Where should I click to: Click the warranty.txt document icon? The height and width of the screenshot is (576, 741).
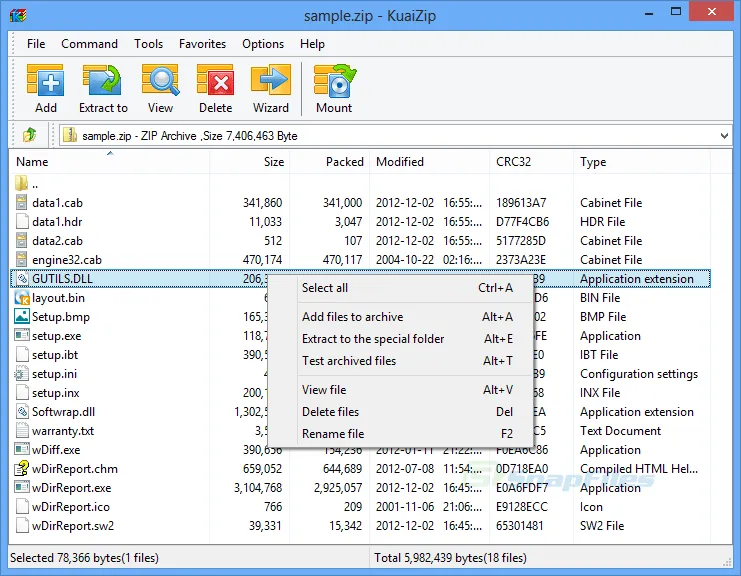click(x=22, y=430)
